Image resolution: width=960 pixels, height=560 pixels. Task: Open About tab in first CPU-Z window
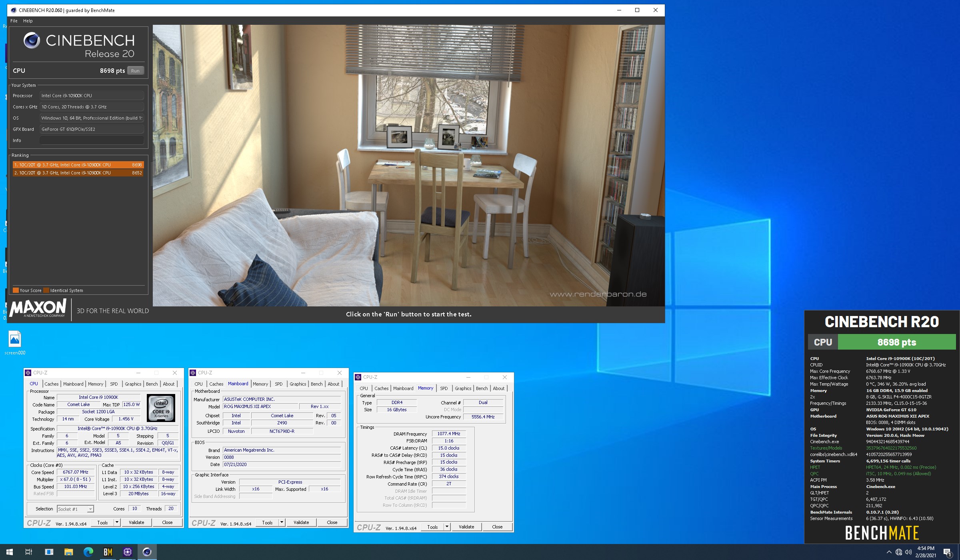(x=168, y=384)
